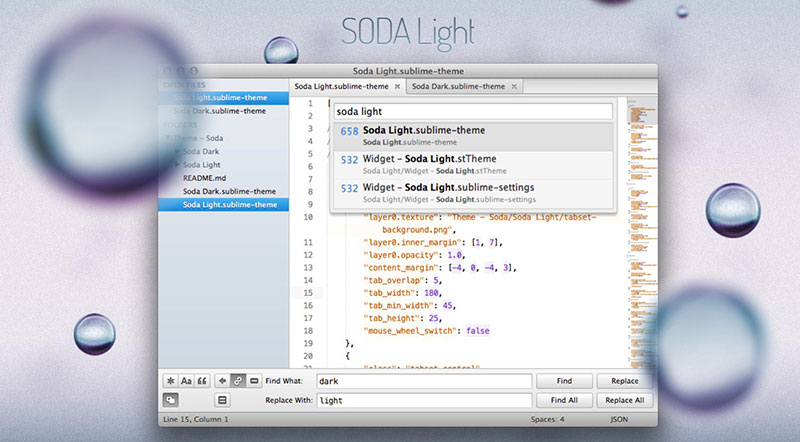Toggle reverse direction arrow in find panel
The width and height of the screenshot is (800, 442).
pos(222,381)
